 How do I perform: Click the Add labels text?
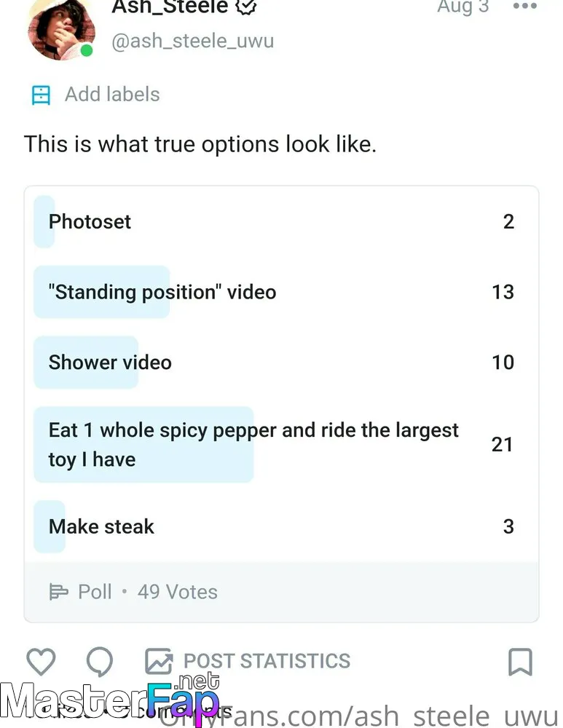point(112,94)
